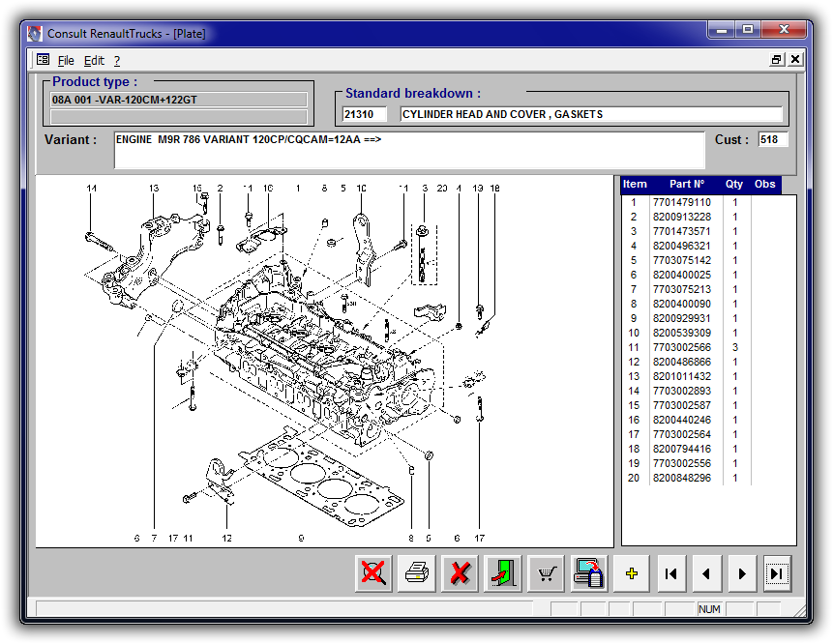
Task: Select part number 8200400025
Action: tap(682, 275)
